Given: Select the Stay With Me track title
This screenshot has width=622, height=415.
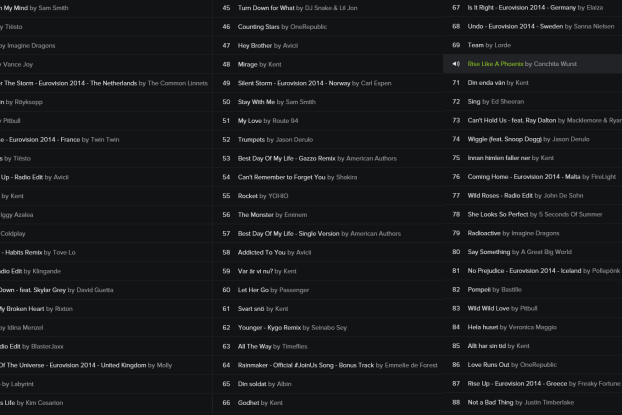Looking at the screenshot, I should point(256,101).
